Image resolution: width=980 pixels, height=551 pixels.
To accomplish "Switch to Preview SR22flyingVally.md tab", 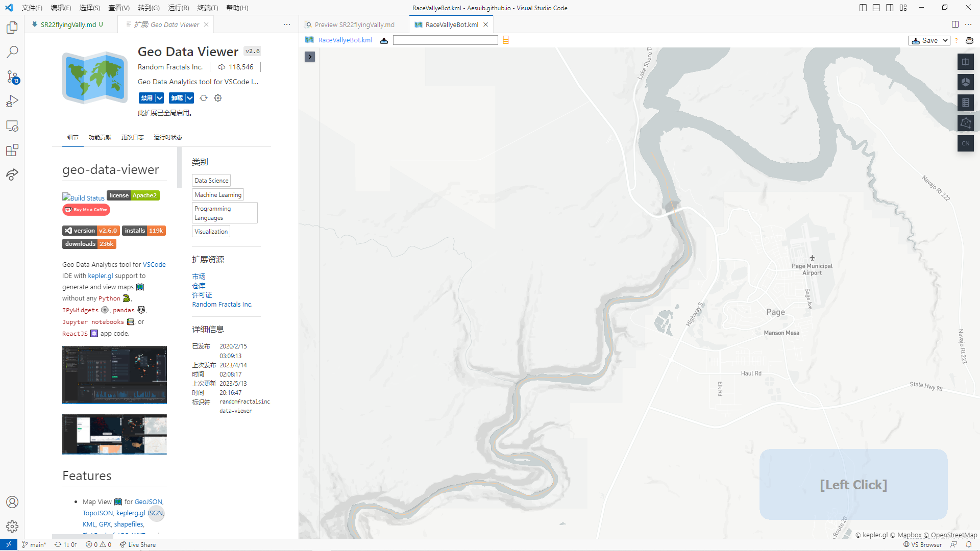I will pyautogui.click(x=354, y=24).
